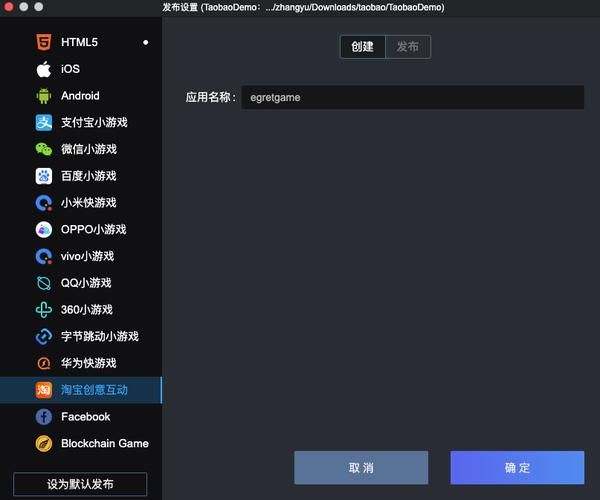Screen dimensions: 600x500
Task: Choose vivo小游戏 platform
Action: [87, 256]
